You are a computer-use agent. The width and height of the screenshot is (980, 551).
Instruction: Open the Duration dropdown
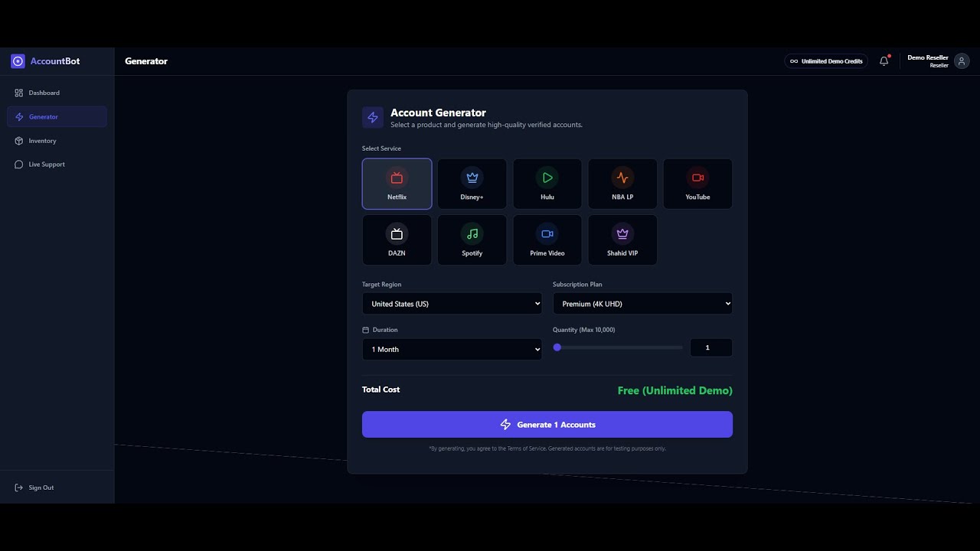tap(452, 349)
